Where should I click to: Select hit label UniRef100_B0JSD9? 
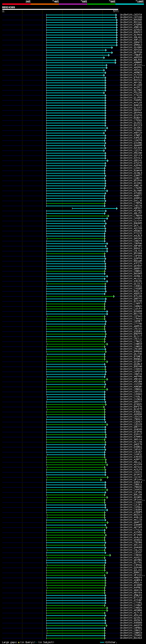click(131, 85)
